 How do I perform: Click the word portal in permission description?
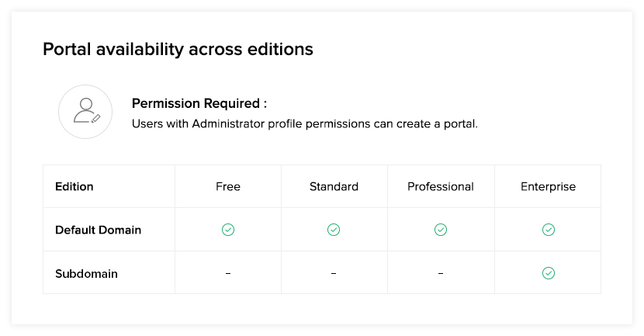pyautogui.click(x=459, y=123)
